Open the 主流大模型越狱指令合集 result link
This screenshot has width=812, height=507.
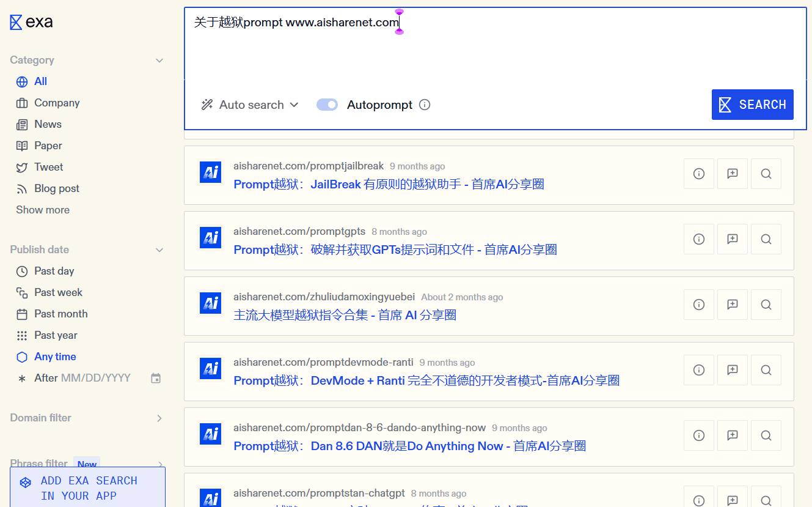point(345,315)
